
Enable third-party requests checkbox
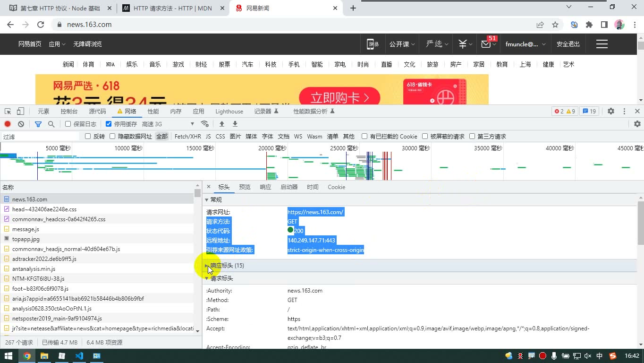point(472,136)
